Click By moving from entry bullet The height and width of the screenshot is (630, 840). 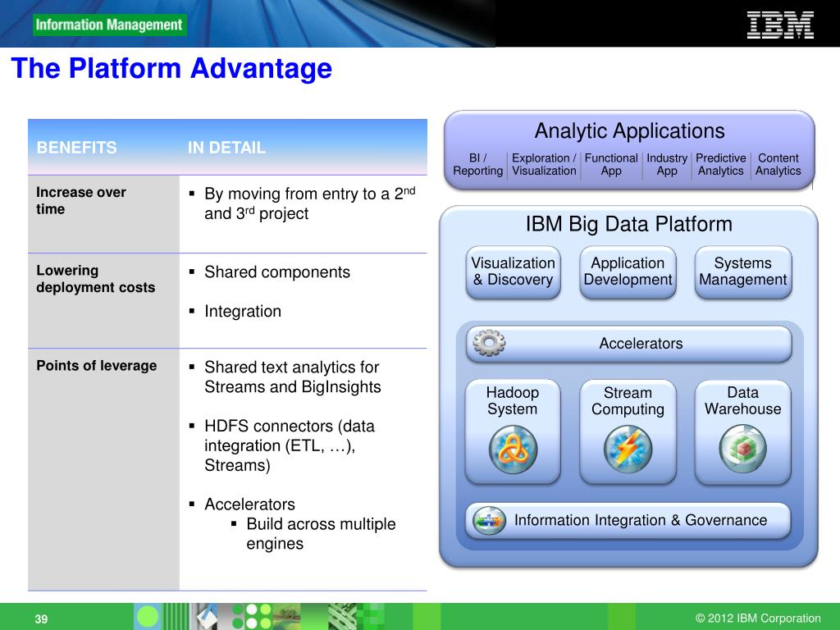(x=309, y=203)
